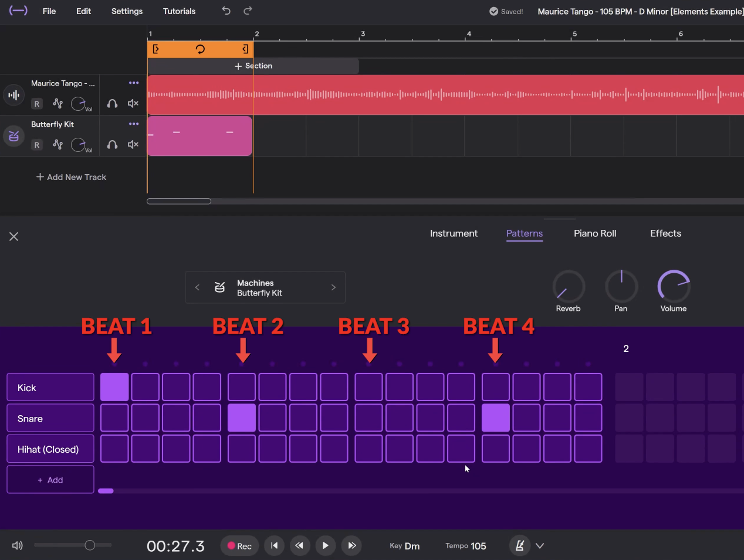Image resolution: width=744 pixels, height=560 pixels.
Task: Arm recording on the Maurice Tango track
Action: pos(37,104)
